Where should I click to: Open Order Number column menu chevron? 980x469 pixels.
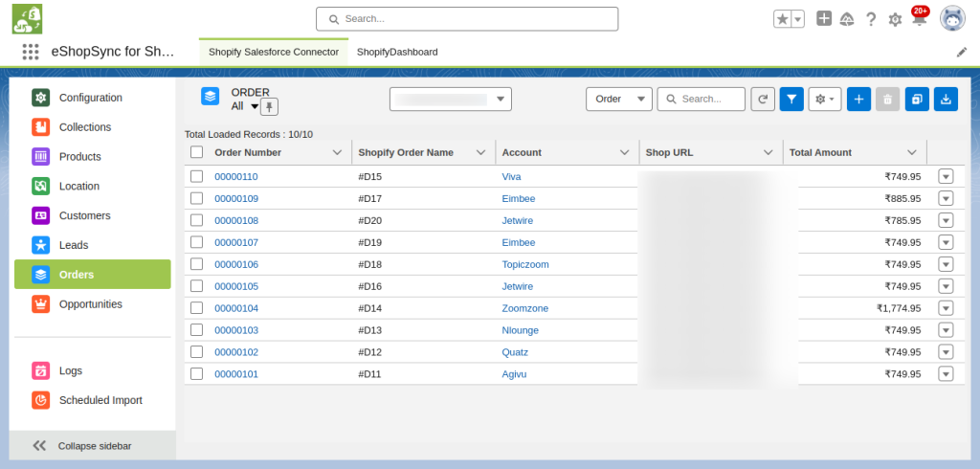click(x=338, y=152)
